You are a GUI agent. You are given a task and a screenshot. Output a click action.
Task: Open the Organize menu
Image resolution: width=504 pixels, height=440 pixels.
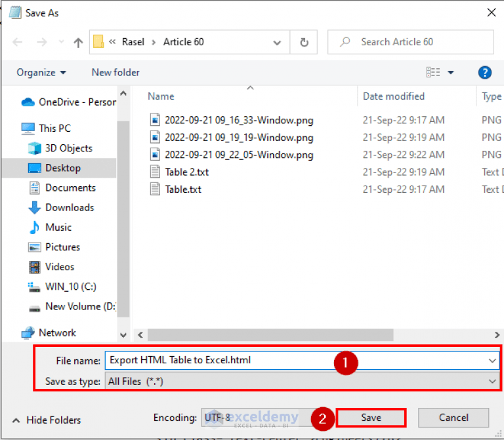[x=41, y=73]
